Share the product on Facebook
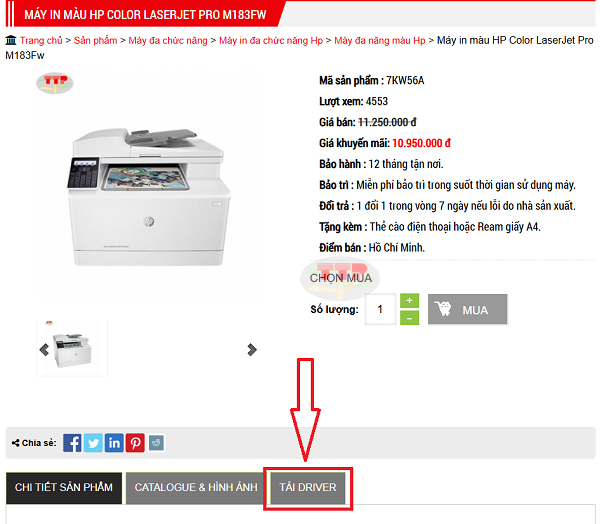 tap(72, 443)
